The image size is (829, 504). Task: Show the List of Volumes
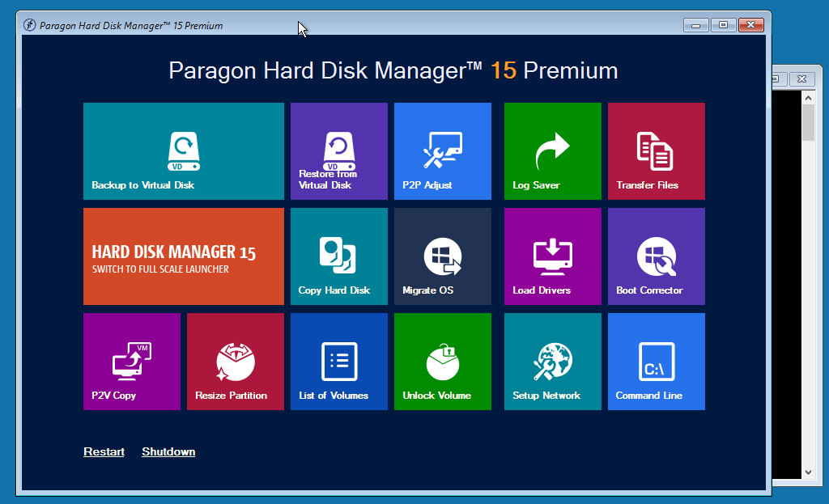click(339, 362)
